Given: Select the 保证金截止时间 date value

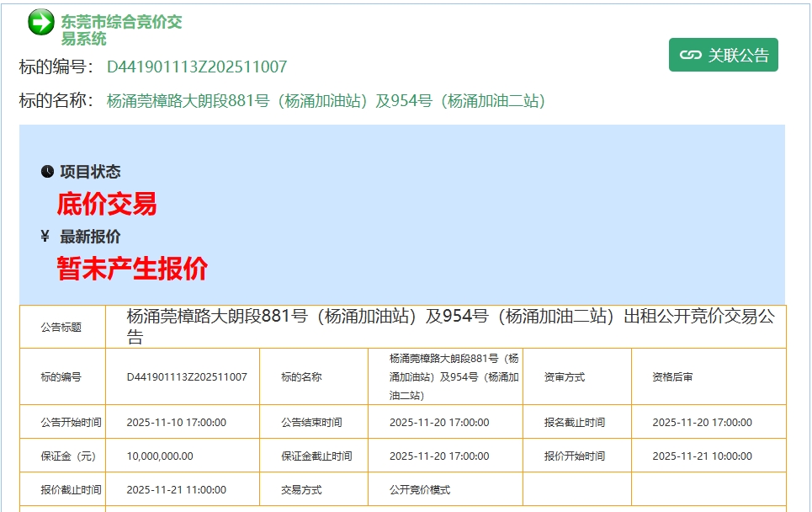Looking at the screenshot, I should pyautogui.click(x=438, y=456).
